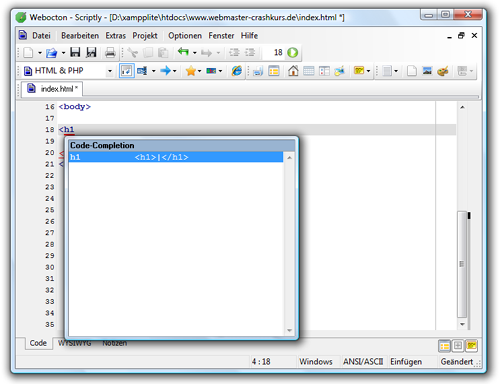Click the editor vertical scrollbar thumb
This screenshot has width=500, height=384.
pyautogui.click(x=462, y=264)
